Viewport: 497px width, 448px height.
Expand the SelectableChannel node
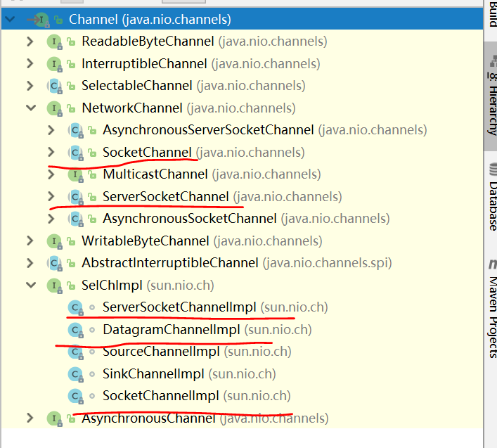tap(30, 86)
